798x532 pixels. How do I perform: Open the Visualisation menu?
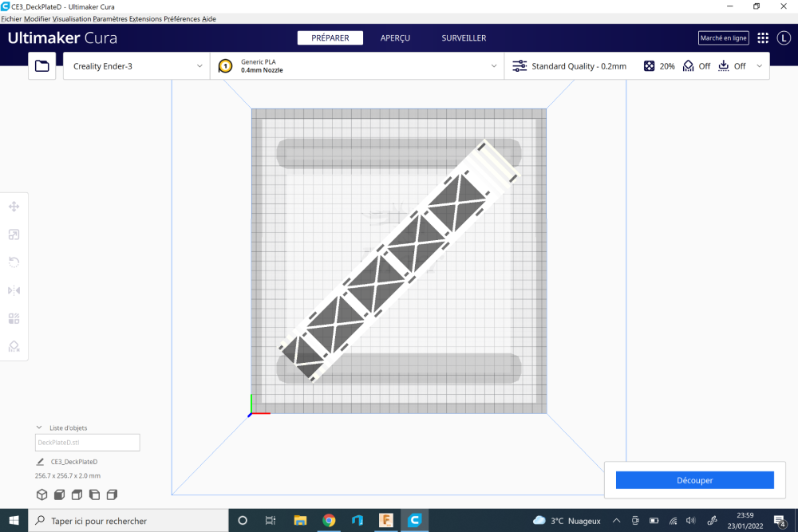(72, 19)
